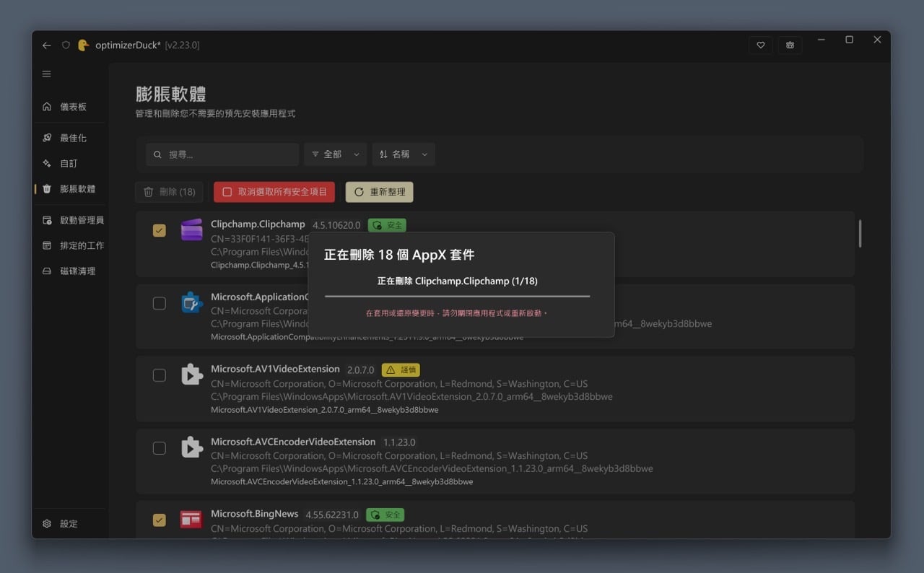
Task: Click the heart icon button
Action: [760, 45]
